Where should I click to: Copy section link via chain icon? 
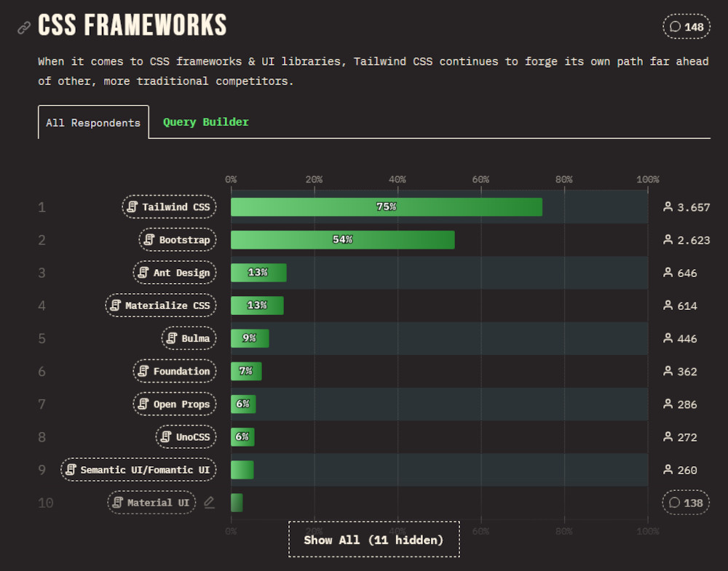click(x=24, y=28)
